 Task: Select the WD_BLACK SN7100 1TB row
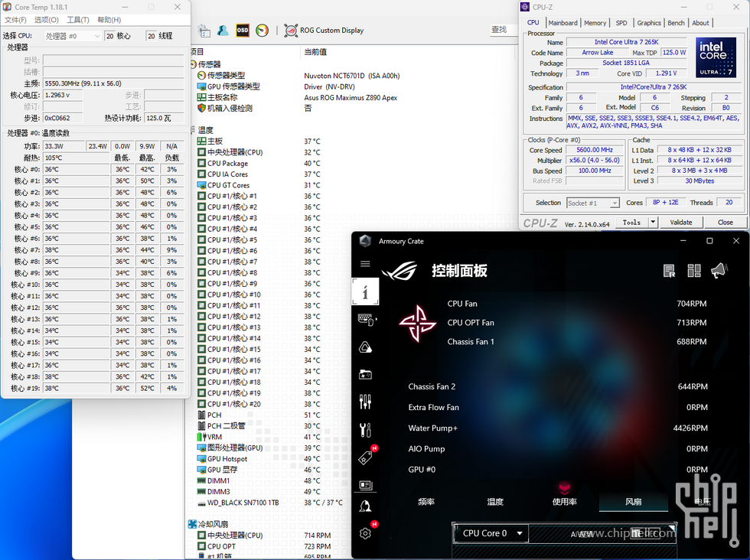pos(270,503)
